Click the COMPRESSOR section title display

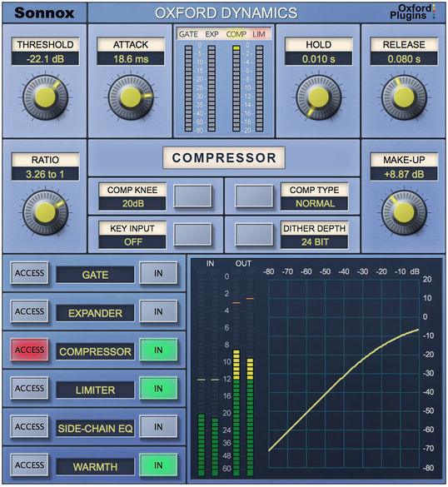click(224, 158)
